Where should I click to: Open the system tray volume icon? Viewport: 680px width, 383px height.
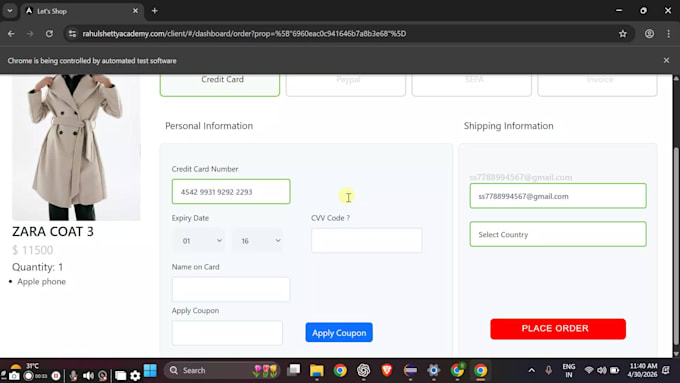pyautogui.click(x=602, y=370)
